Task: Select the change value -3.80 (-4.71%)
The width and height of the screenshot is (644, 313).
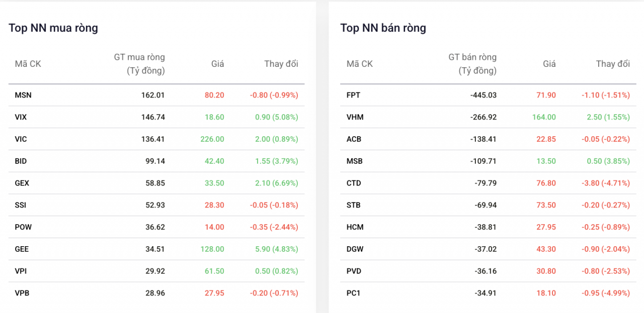Action: [x=606, y=183]
